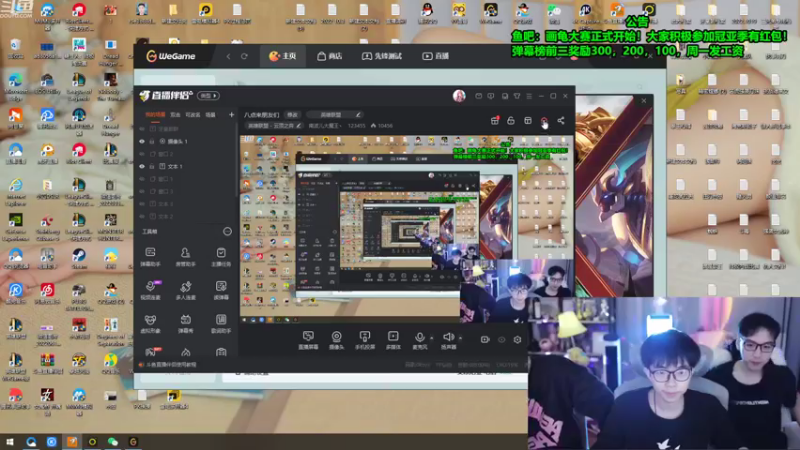
Task: Click the gift box icon with red badge
Action: 494,120
